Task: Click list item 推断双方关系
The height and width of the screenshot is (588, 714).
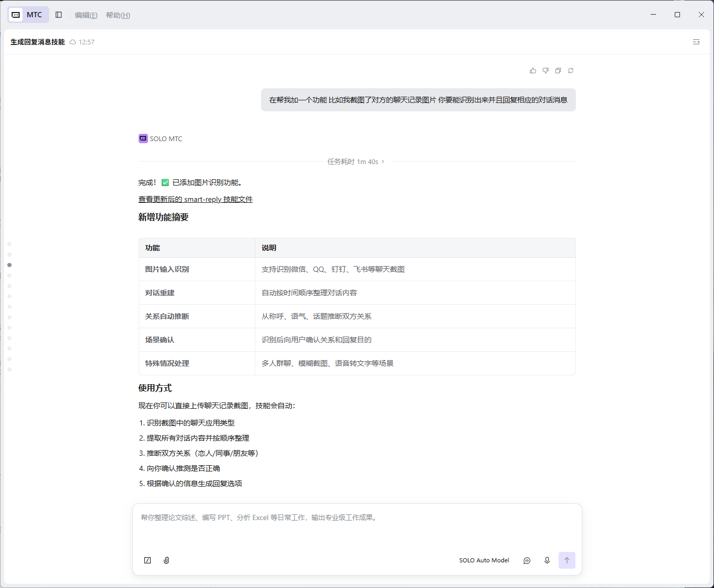Action: coord(202,453)
